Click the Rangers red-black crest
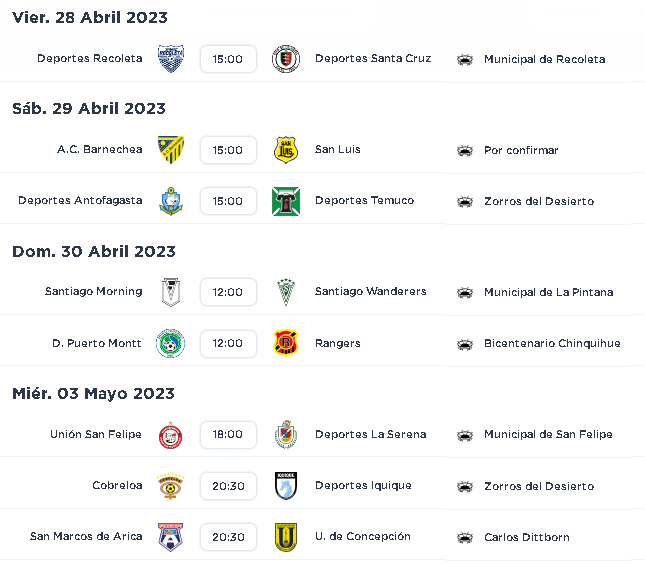 click(286, 343)
